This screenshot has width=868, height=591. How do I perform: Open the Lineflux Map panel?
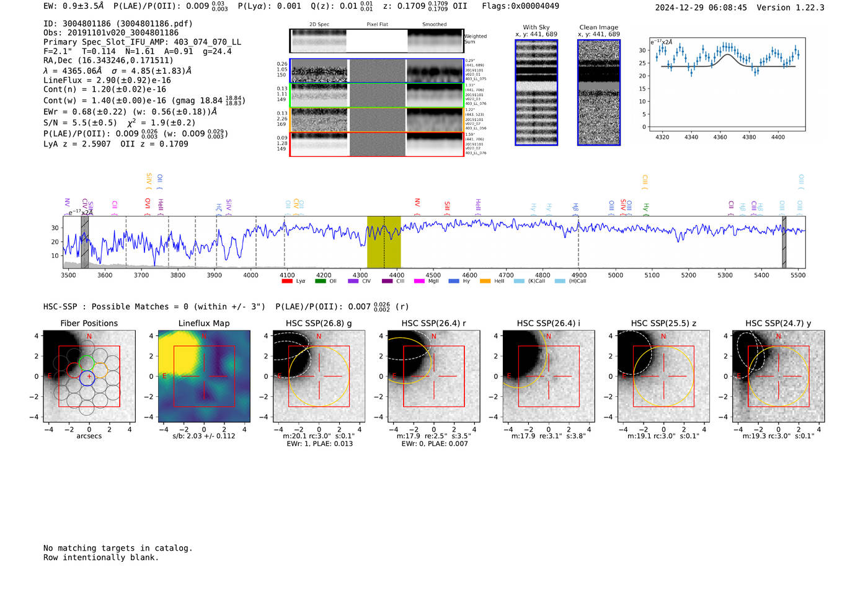[x=204, y=376]
